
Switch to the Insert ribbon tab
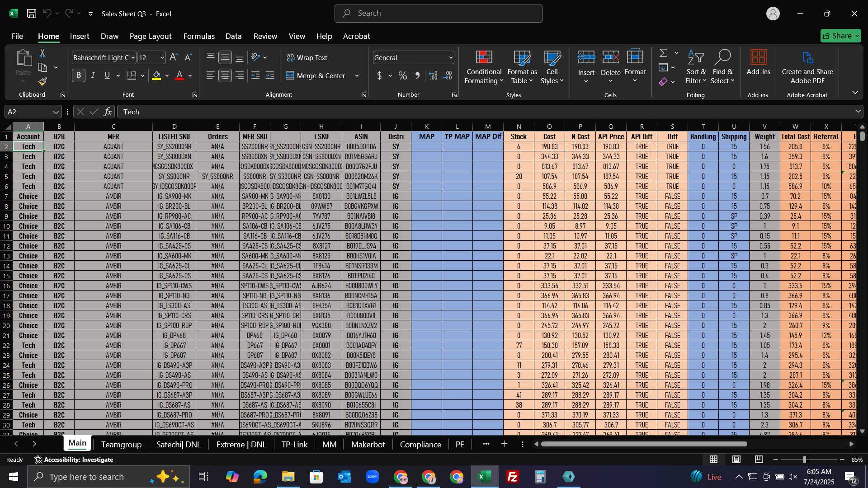pyautogui.click(x=80, y=36)
